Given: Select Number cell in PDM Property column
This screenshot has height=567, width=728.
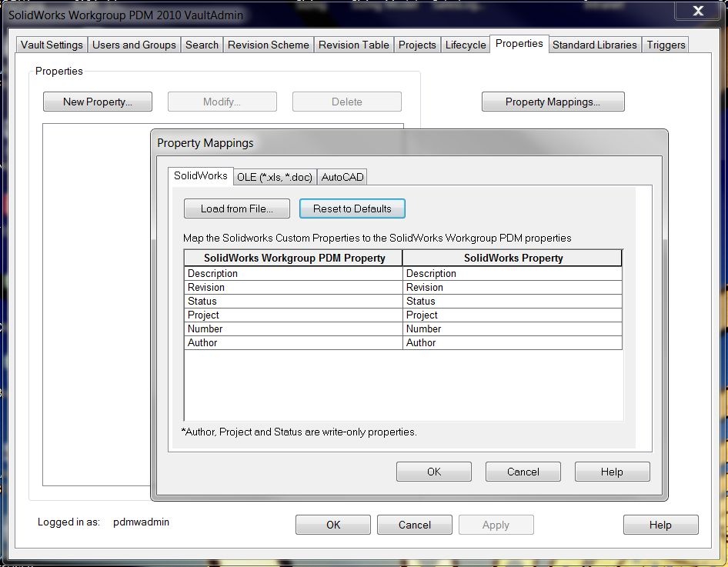Looking at the screenshot, I should click(293, 329).
